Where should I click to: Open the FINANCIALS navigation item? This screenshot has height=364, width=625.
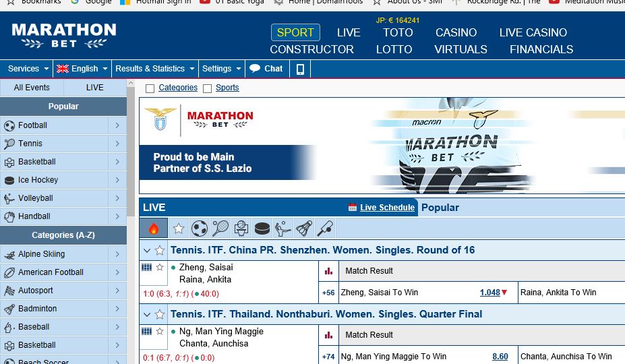coord(541,49)
